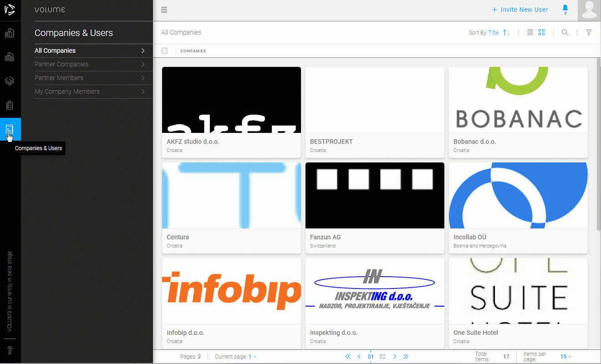Click the COMPANIES column header
The width and height of the screenshot is (601, 364).
click(193, 51)
